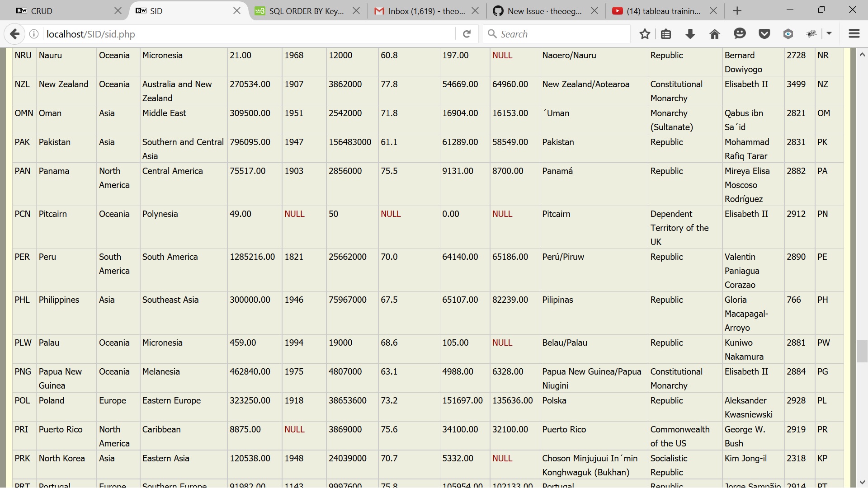
Task: Open the downloads arrow icon
Action: pyautogui.click(x=690, y=34)
